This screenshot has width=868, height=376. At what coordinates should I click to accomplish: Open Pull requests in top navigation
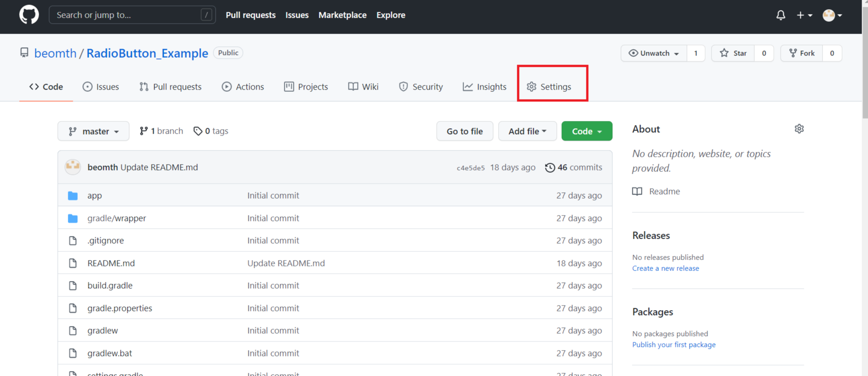point(251,15)
